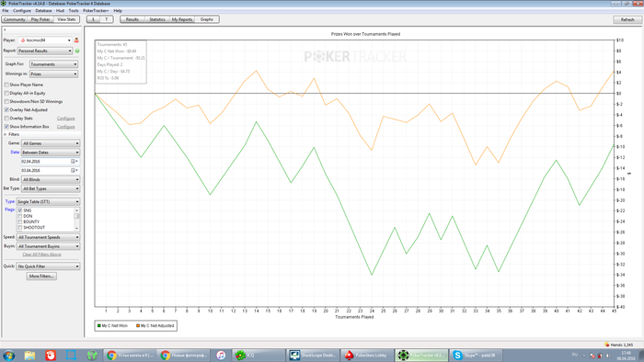This screenshot has height=362, width=644.
Task: Click the Refresh button
Action: point(627,19)
